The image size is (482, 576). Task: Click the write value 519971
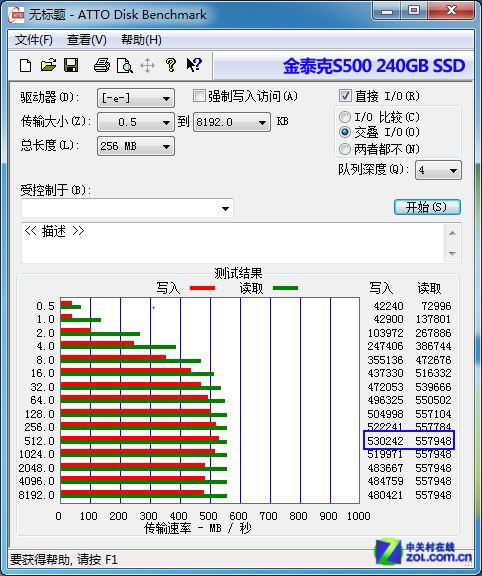click(385, 454)
